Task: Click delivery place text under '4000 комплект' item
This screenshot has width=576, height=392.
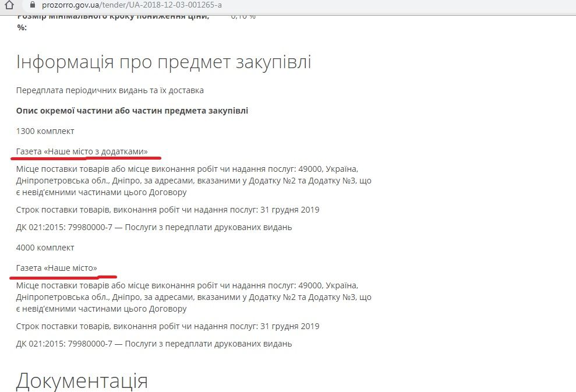Action: (x=193, y=297)
